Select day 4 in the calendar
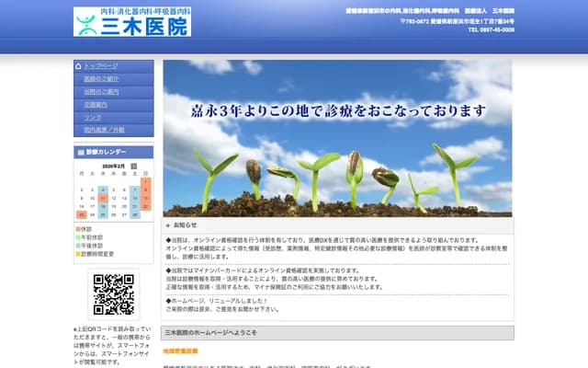The image size is (588, 368). [x=103, y=190]
